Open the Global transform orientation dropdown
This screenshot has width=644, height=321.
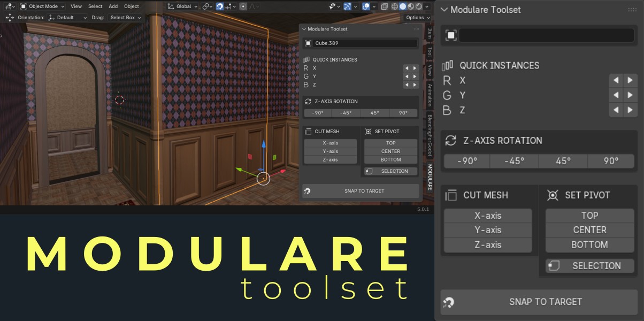[182, 6]
